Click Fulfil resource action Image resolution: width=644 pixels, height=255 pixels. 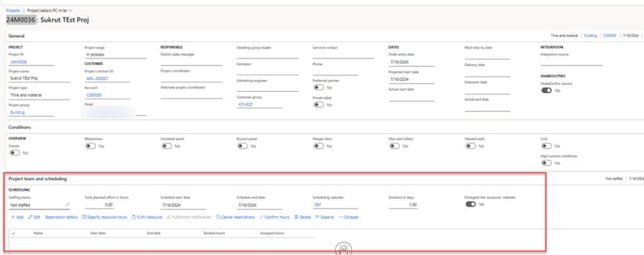pyautogui.click(x=148, y=217)
